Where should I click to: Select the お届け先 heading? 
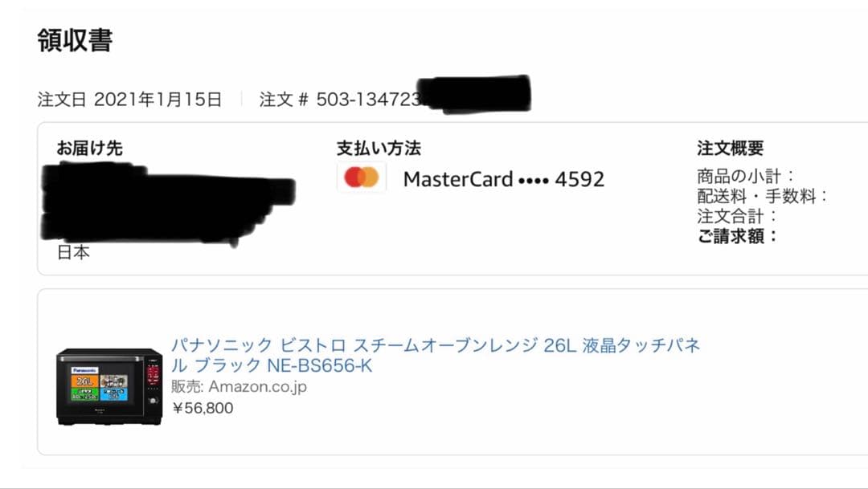90,149
